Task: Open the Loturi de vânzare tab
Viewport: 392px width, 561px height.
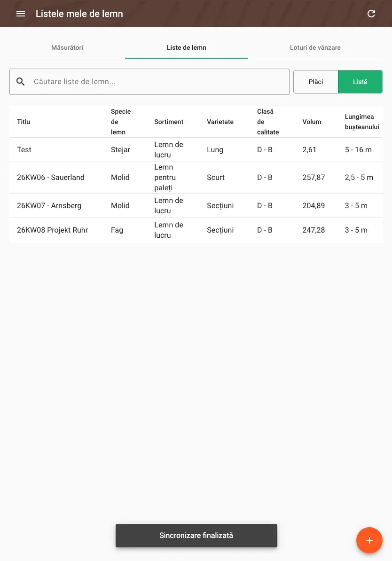Action: tap(315, 47)
